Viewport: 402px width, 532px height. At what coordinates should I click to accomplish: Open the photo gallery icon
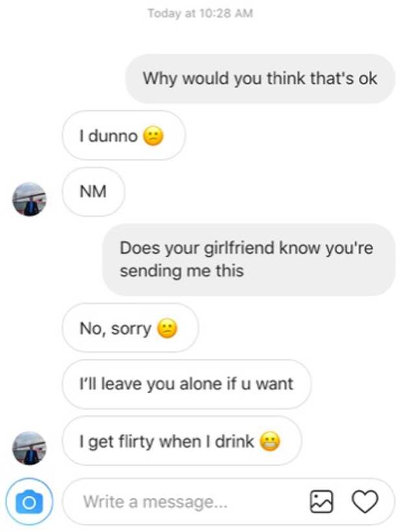[322, 501]
